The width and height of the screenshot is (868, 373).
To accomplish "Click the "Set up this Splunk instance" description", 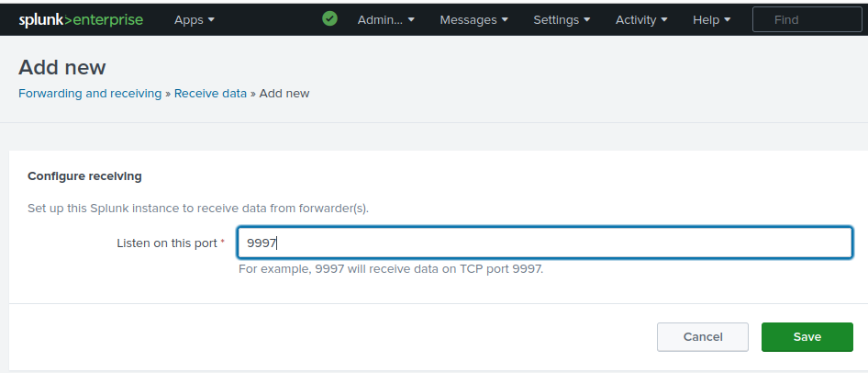I will 197,209.
